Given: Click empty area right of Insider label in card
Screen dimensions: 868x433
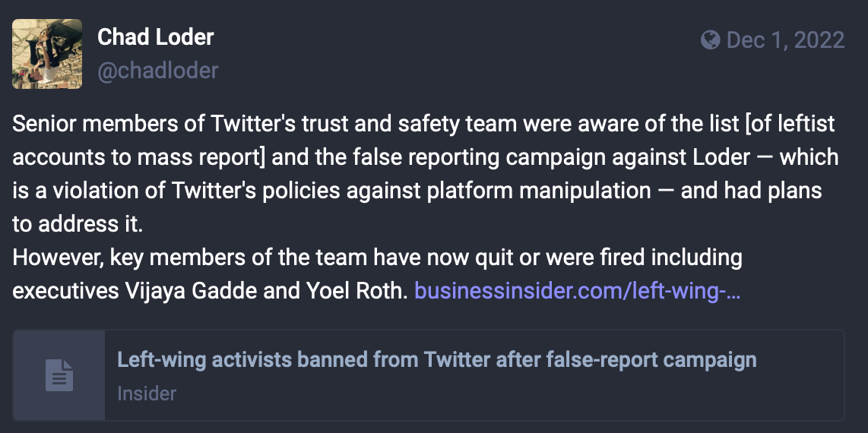Looking at the screenshot, I should click(498, 393).
